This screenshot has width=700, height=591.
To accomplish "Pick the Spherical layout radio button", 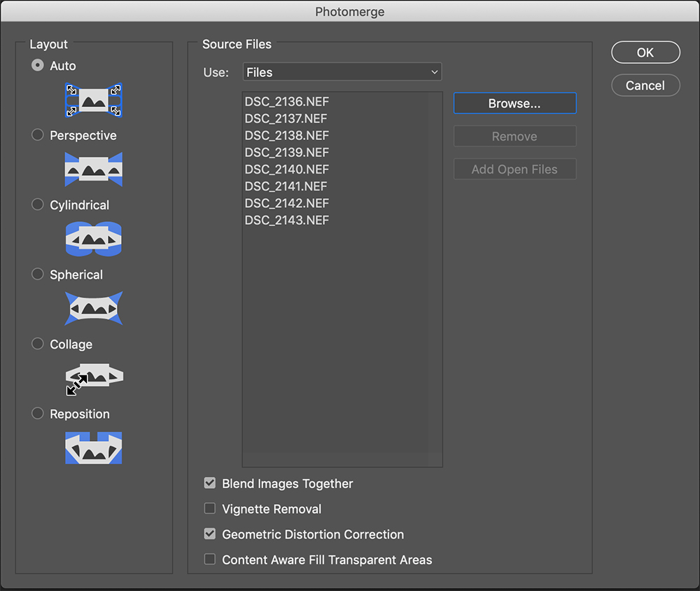I will [38, 274].
